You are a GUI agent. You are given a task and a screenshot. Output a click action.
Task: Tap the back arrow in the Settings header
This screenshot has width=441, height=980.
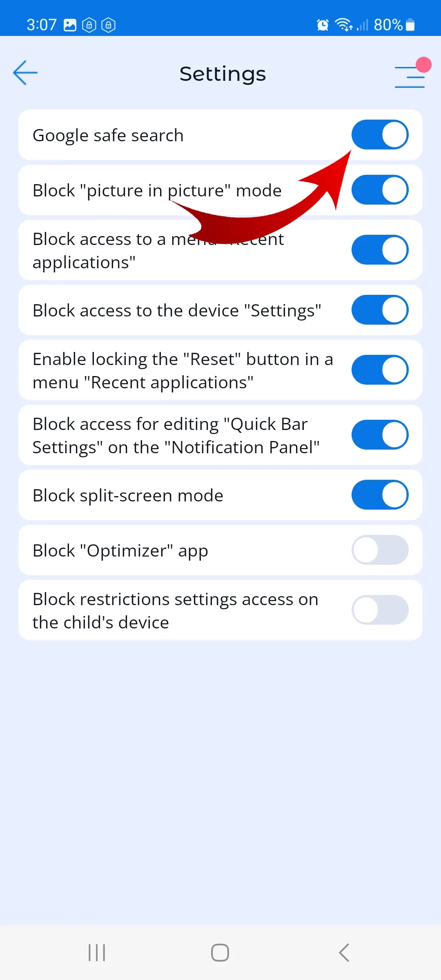click(x=25, y=73)
